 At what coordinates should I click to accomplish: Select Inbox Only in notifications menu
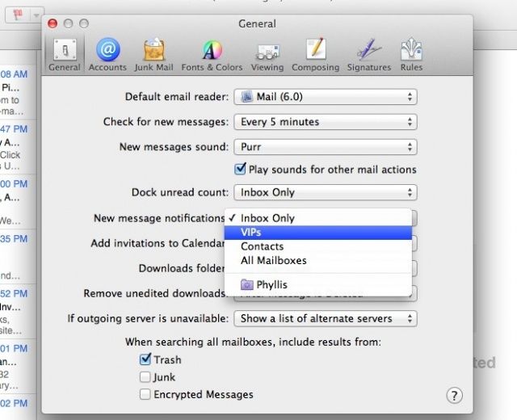pyautogui.click(x=318, y=218)
